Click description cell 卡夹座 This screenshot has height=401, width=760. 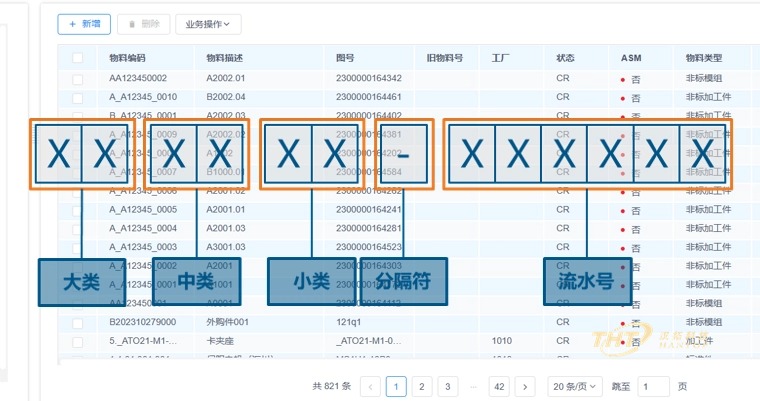click(220, 341)
